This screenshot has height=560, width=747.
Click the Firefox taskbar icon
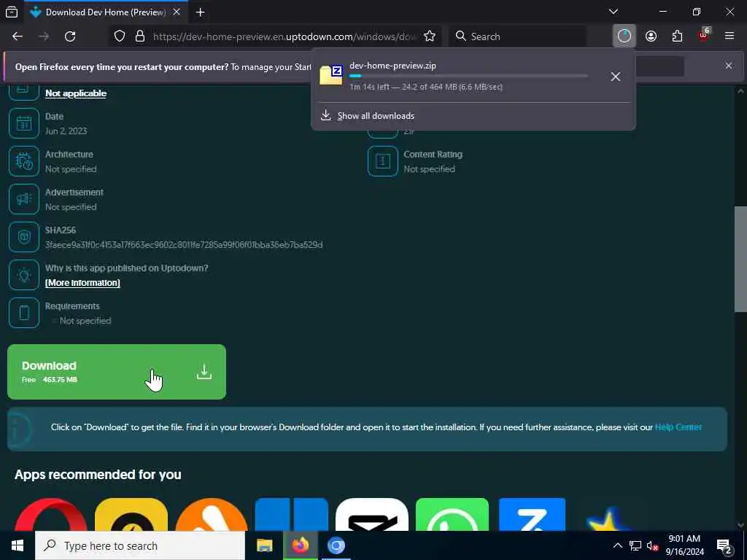[300, 545]
